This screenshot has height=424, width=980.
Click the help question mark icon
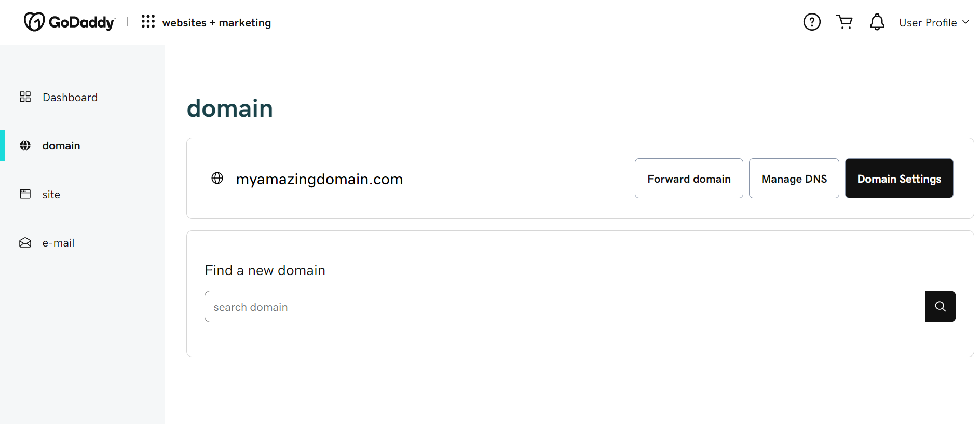pos(811,22)
